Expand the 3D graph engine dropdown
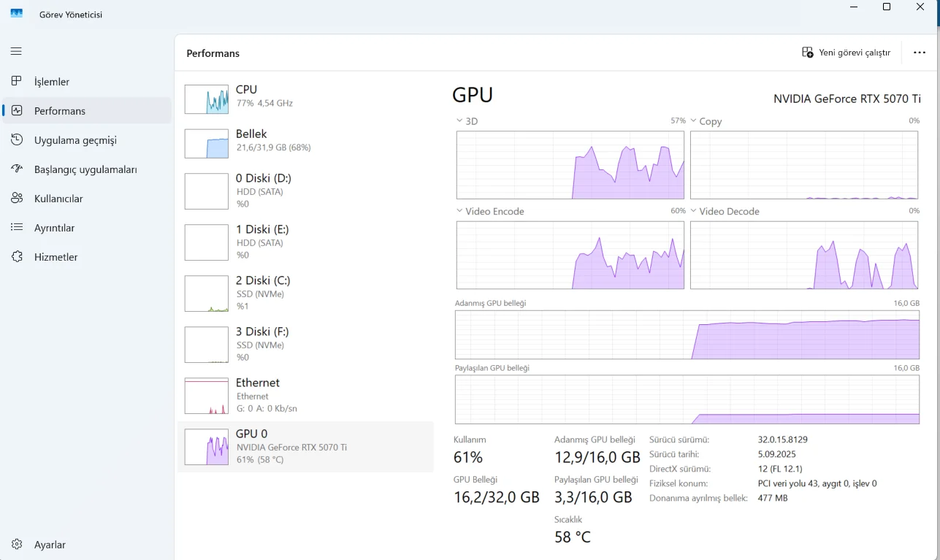 pyautogui.click(x=459, y=121)
